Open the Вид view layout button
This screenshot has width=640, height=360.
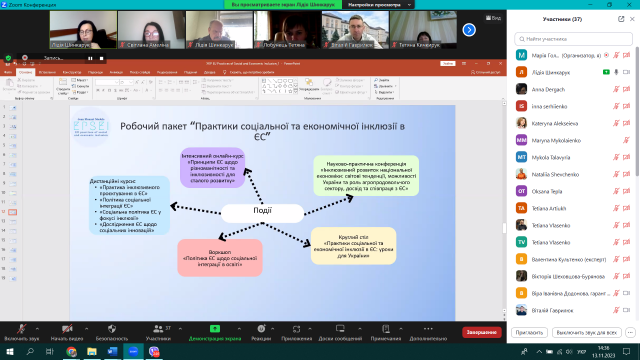[x=493, y=18]
